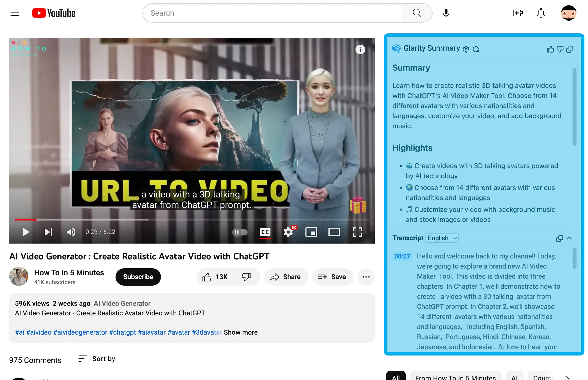The width and height of the screenshot is (588, 380).
Task: Copy the Glarity summary content
Action: 570,49
